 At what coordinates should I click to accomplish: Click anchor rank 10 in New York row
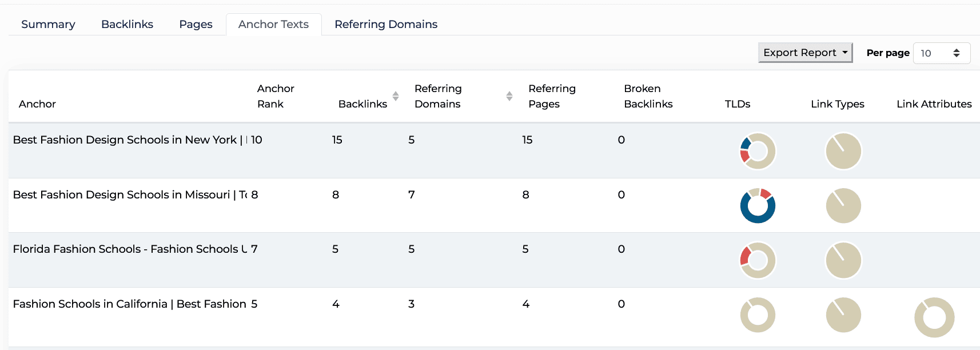pyautogui.click(x=257, y=140)
